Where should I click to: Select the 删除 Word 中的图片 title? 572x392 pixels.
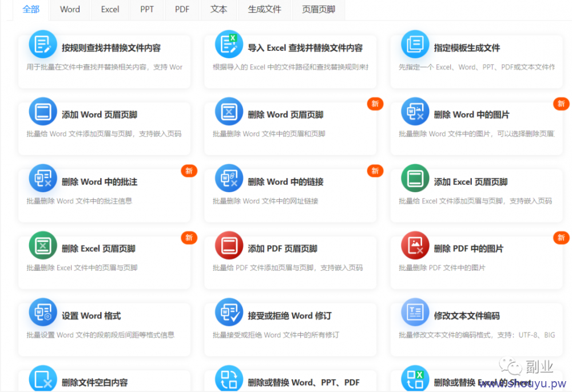[x=471, y=114]
